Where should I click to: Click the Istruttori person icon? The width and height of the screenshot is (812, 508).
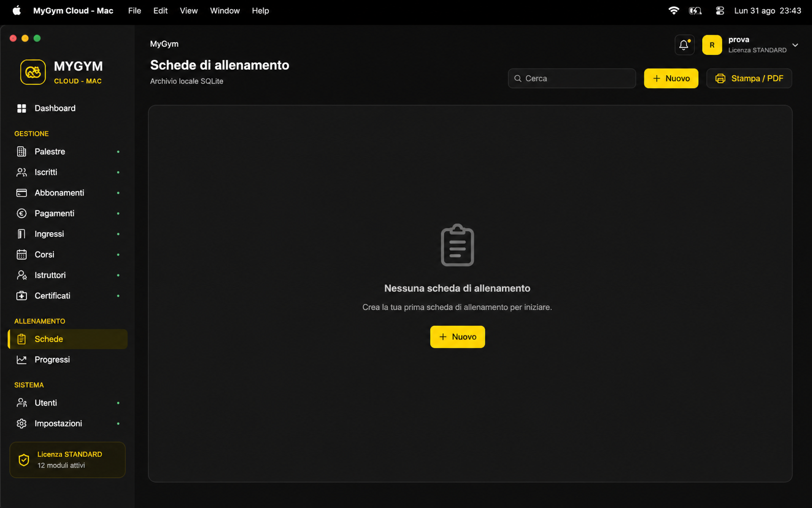click(x=22, y=275)
